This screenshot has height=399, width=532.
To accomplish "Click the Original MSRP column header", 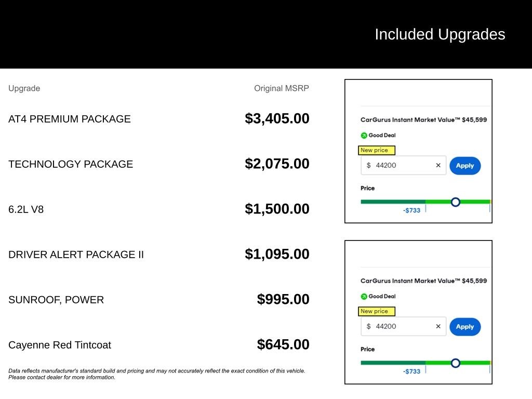I will click(281, 88).
